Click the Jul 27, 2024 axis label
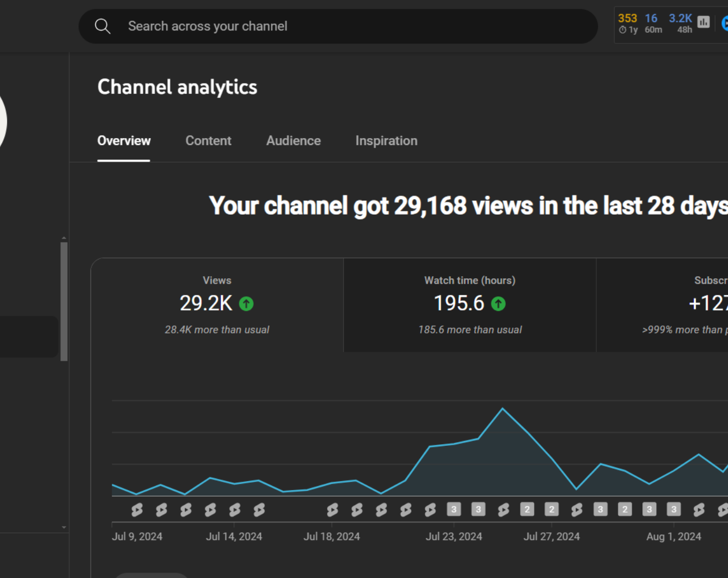Screen dimensions: 728x578 click(x=551, y=536)
